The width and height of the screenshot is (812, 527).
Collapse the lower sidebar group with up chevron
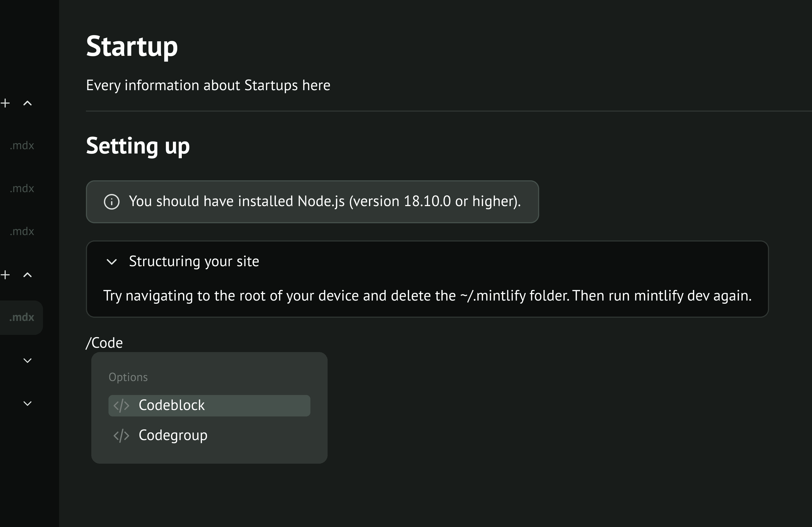click(x=27, y=275)
